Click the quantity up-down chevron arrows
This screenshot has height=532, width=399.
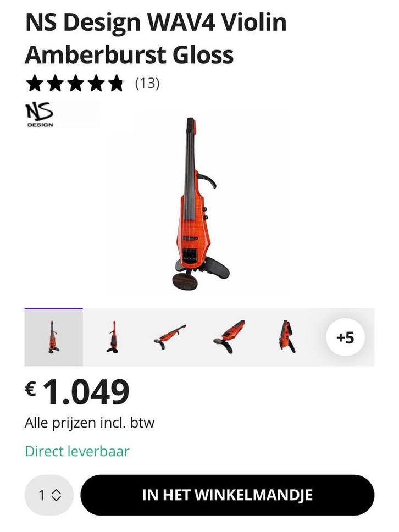click(56, 495)
